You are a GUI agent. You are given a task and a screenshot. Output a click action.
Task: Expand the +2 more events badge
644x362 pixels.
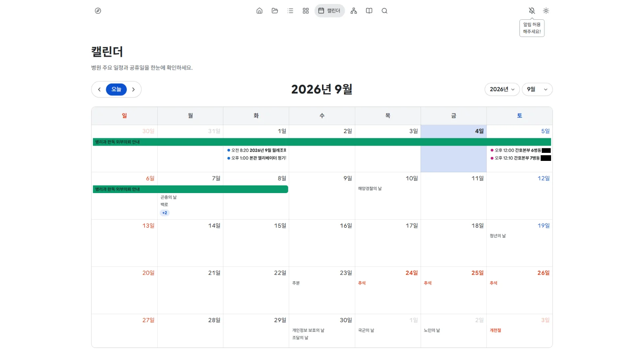(x=165, y=213)
